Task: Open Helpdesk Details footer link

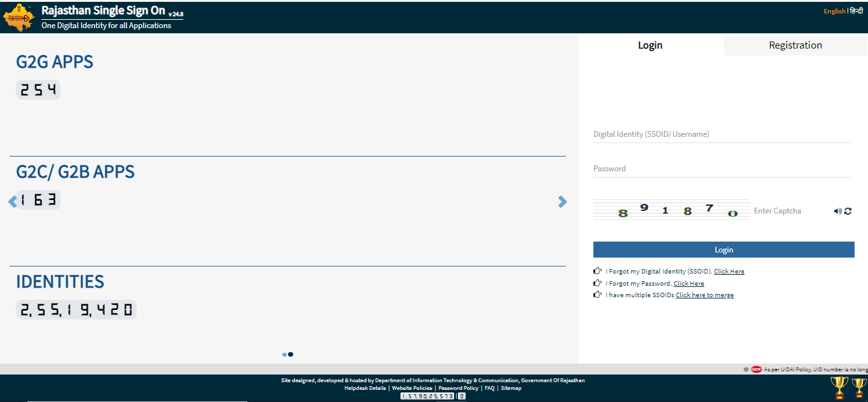Action: 365,388
